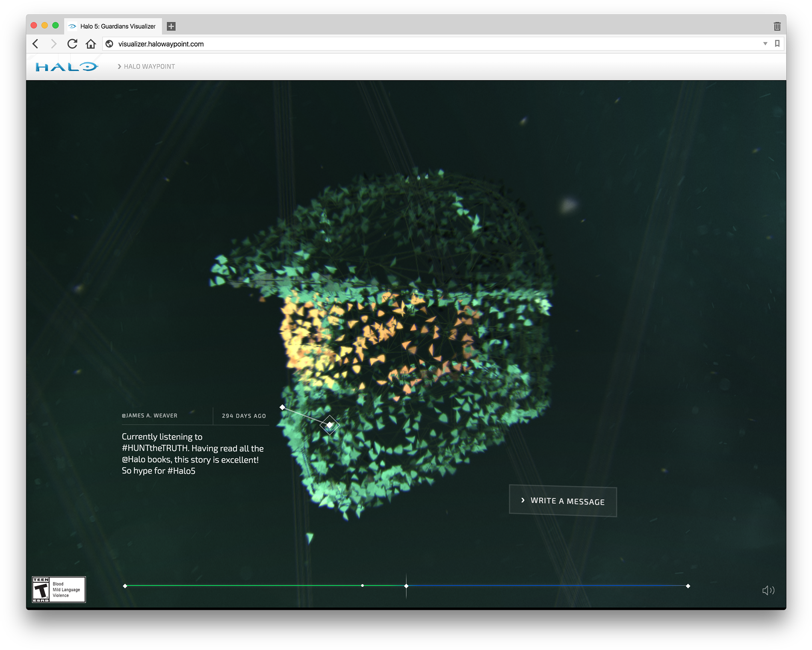This screenshot has width=812, height=650.
Task: Go to the browser home page
Action: [91, 44]
